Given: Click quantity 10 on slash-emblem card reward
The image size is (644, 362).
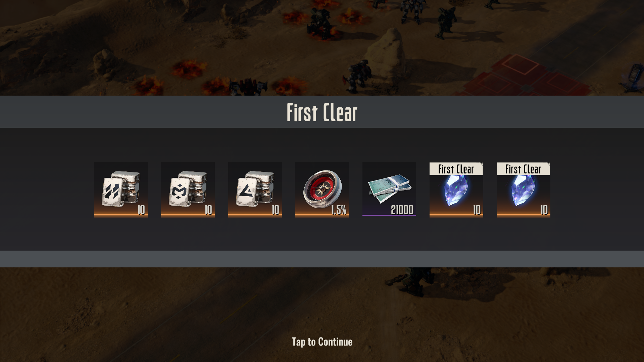Looking at the screenshot, I should (141, 210).
